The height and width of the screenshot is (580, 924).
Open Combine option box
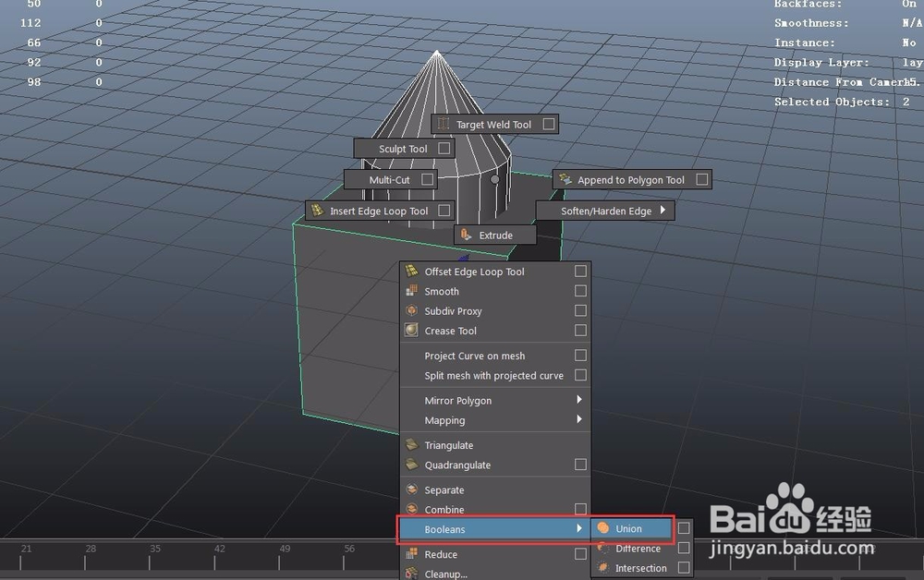[x=580, y=508]
